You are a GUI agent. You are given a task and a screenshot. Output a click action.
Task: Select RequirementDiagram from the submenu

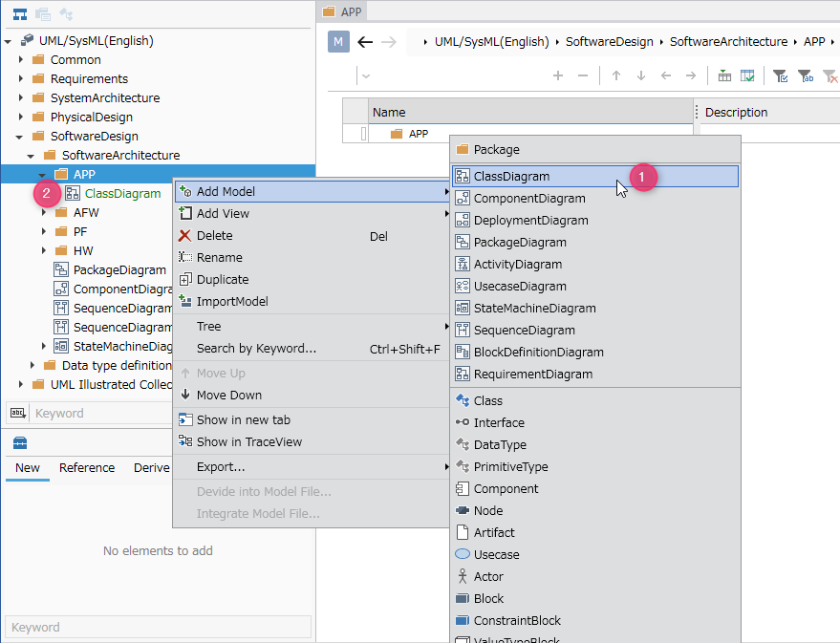click(x=595, y=374)
